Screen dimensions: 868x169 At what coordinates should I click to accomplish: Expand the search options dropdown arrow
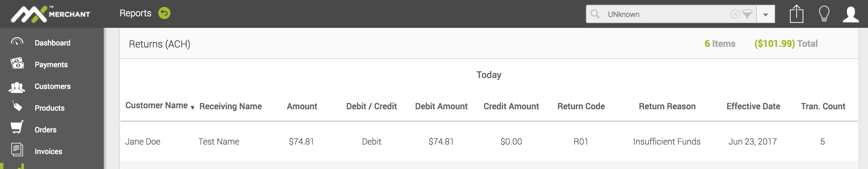point(766,15)
